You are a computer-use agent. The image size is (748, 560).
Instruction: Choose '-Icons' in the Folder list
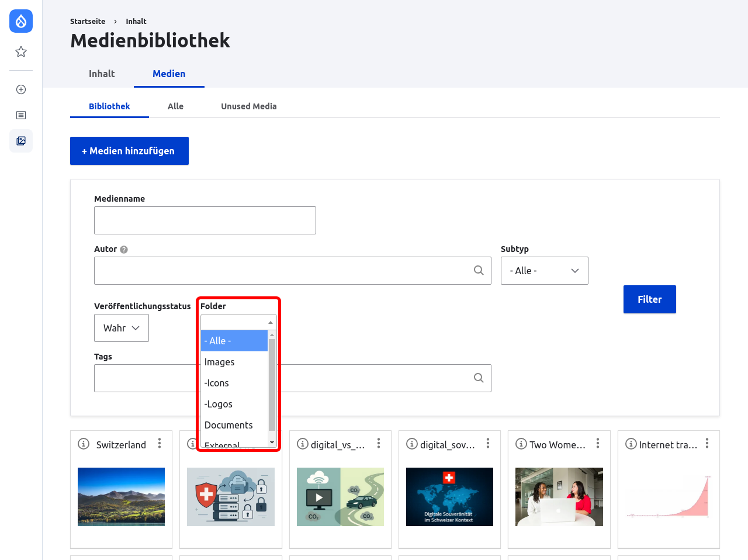click(234, 383)
